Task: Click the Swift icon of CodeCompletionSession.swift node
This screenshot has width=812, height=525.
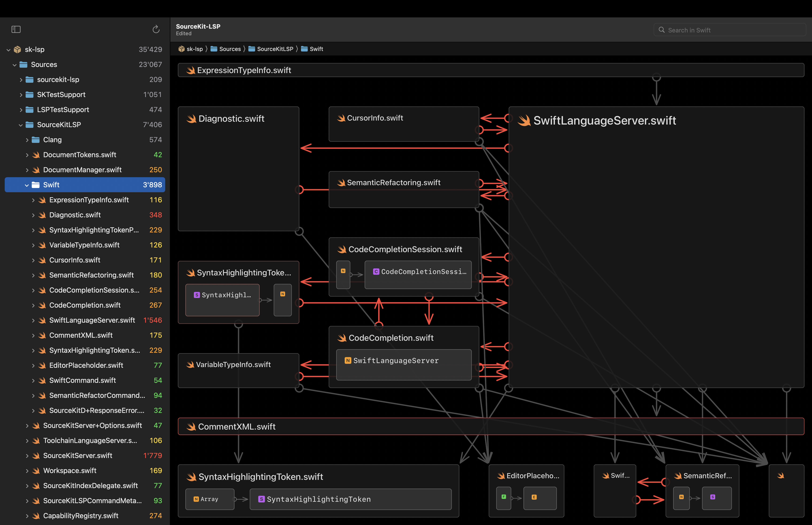Action: (342, 250)
